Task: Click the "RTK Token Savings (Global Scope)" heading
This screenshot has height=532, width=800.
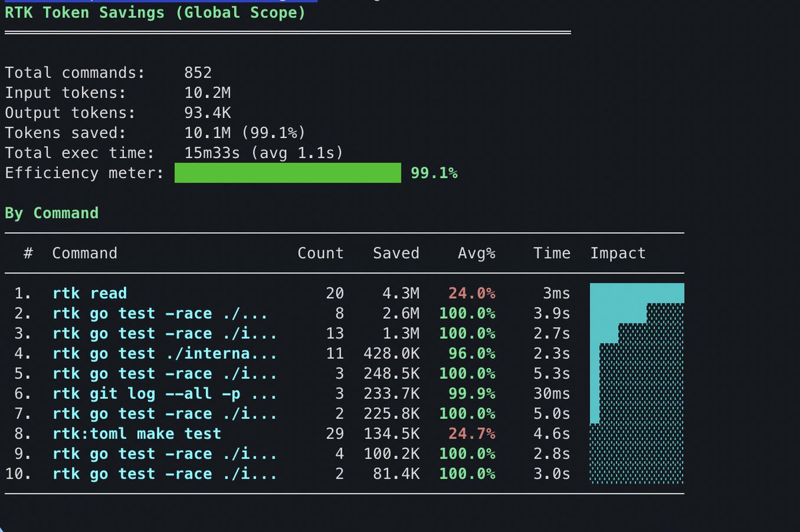Action: pyautogui.click(x=155, y=13)
